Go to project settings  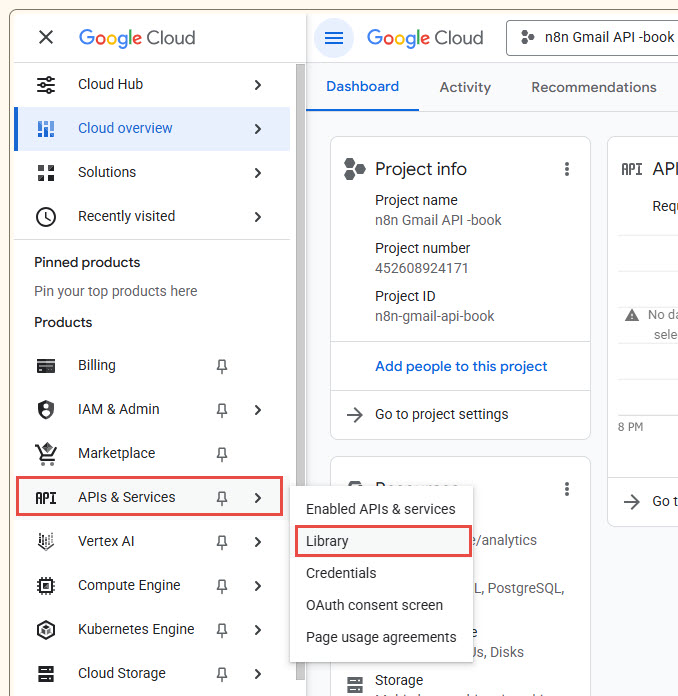click(x=441, y=414)
